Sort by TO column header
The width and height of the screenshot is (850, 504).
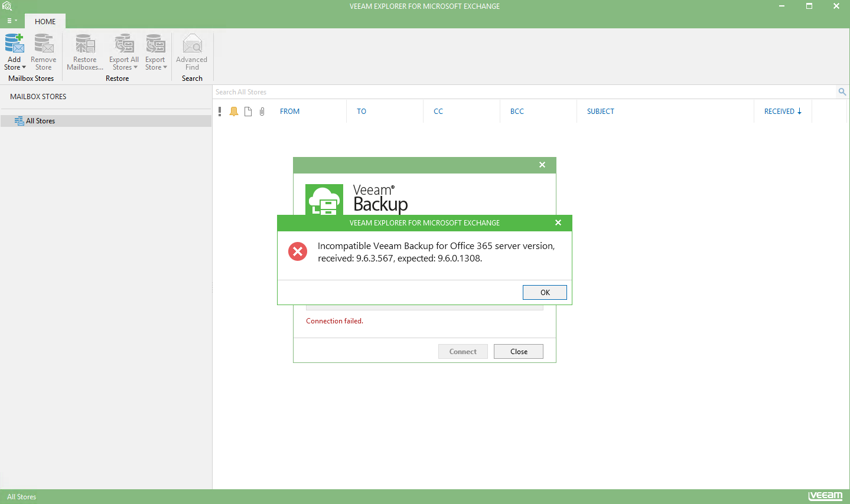pyautogui.click(x=362, y=112)
